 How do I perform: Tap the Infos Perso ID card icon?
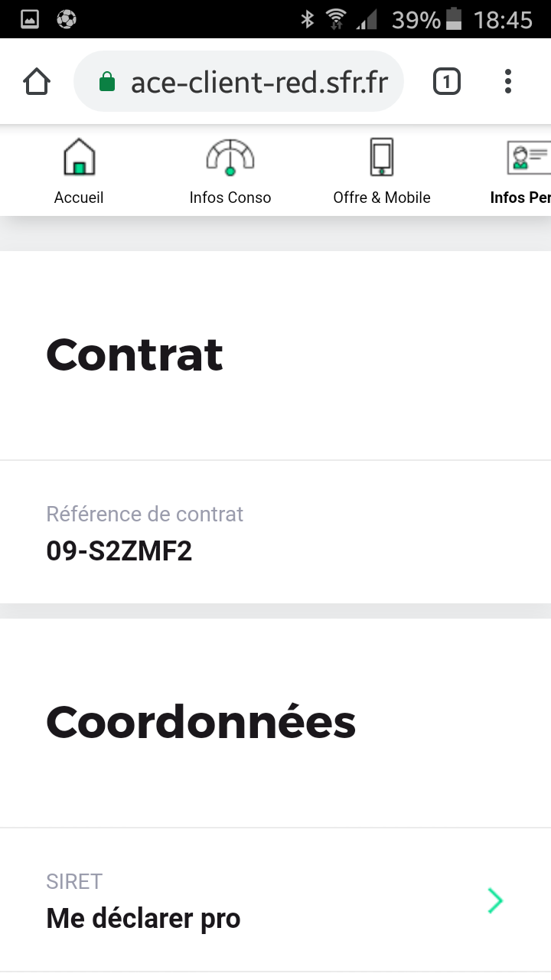(530, 158)
